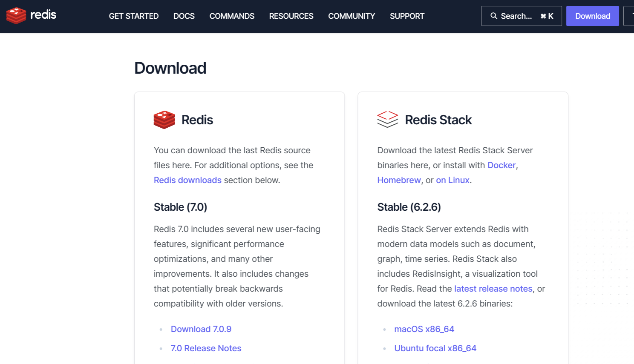Screen dimensions: 634x364
Task: Open the GET STARTED menu
Action: coord(134,16)
